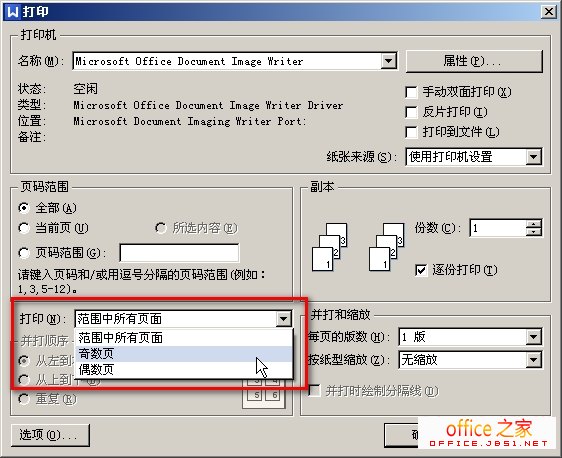Click the 选项 options button
The width and height of the screenshot is (562, 458).
[50, 435]
